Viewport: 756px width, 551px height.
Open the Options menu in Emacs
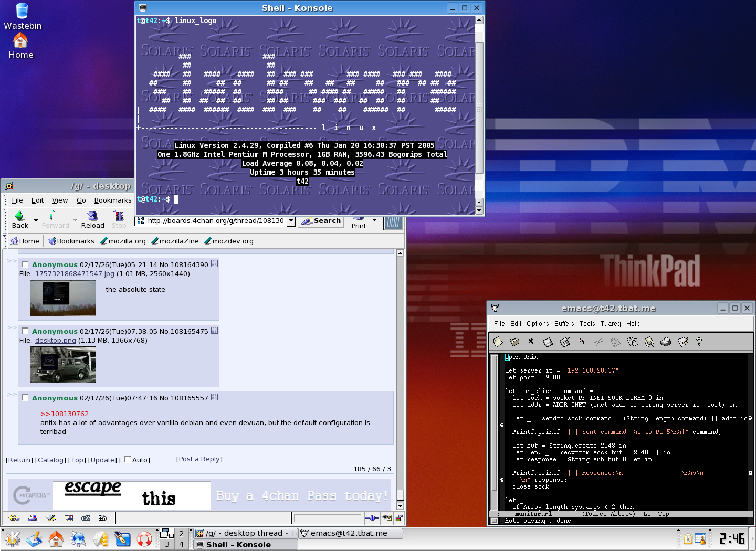point(538,324)
